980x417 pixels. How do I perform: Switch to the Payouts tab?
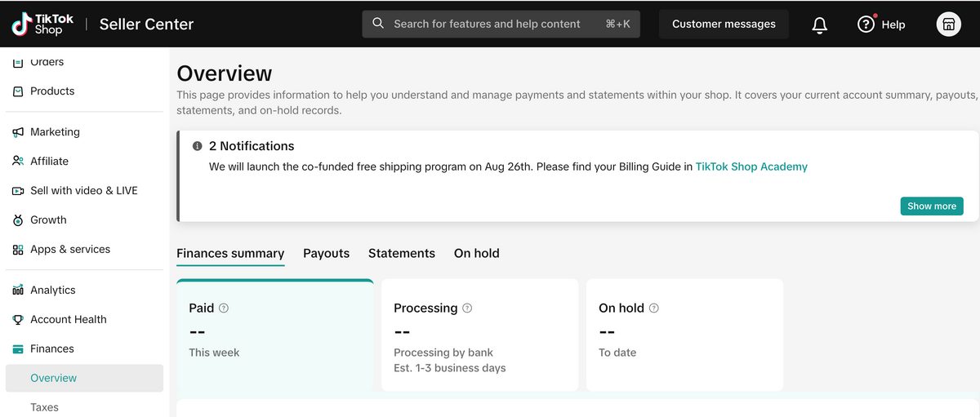click(326, 254)
